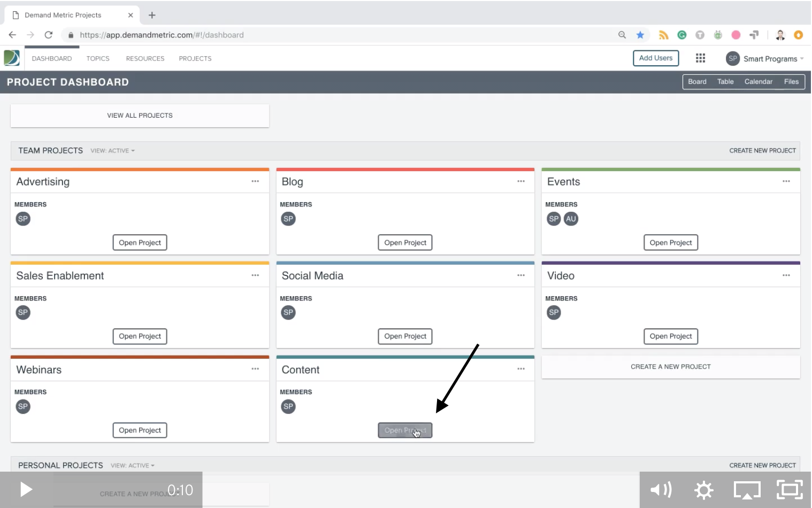The image size is (812, 508).
Task: Open the Webinars project
Action: coord(140,430)
